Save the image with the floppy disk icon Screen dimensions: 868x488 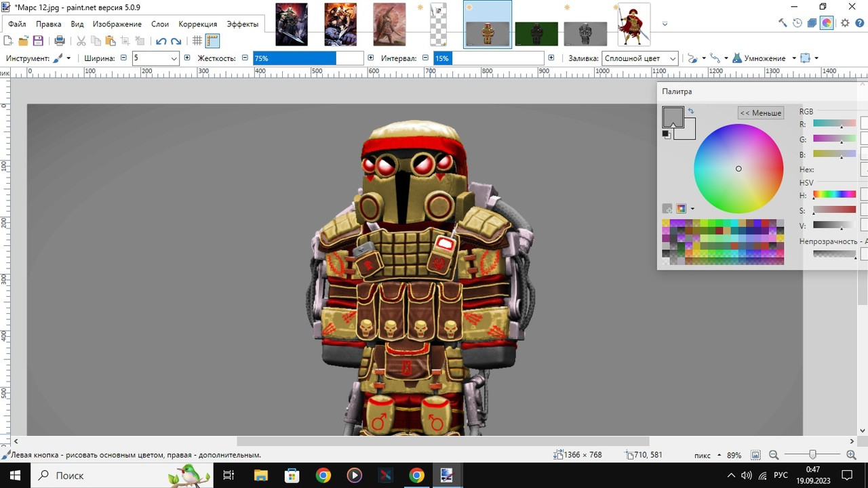38,41
